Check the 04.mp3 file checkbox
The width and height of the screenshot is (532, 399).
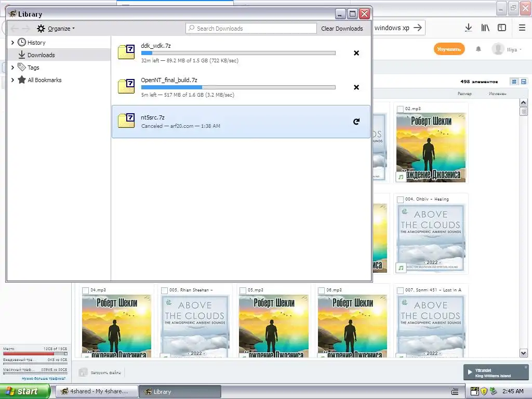[x=86, y=290]
